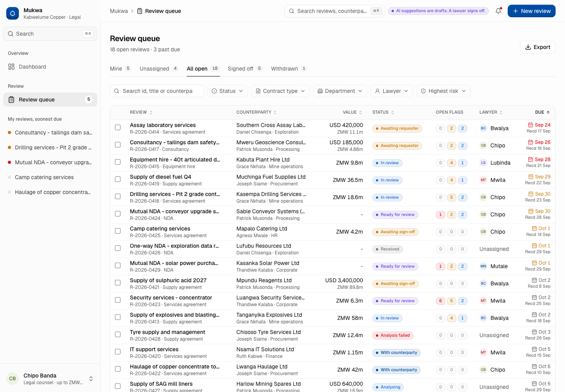
Task: Select checkbox for Assay laboratory services
Action: pos(118,127)
